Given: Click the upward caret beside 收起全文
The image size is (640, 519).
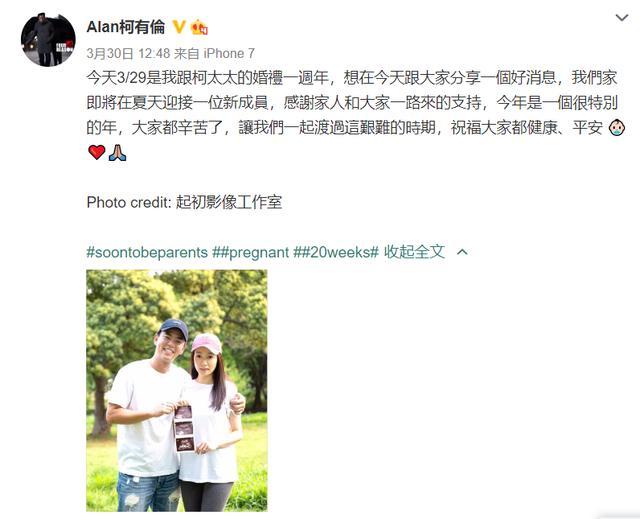Looking at the screenshot, I should coord(462,252).
